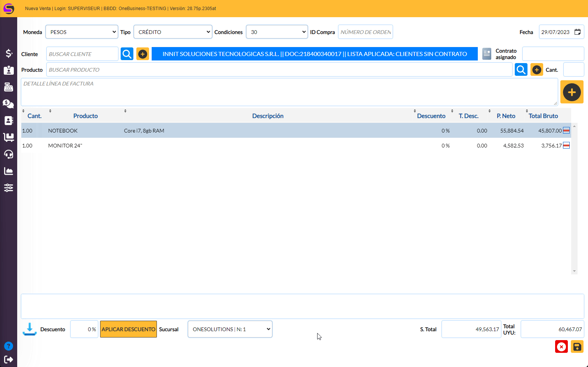Screen dimensions: 588x367
Task: Open the contract document icon
Action: 486,54
